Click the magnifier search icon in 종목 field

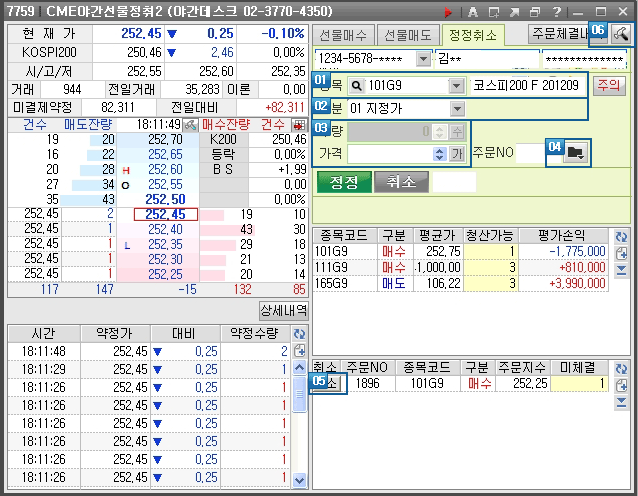[357, 85]
